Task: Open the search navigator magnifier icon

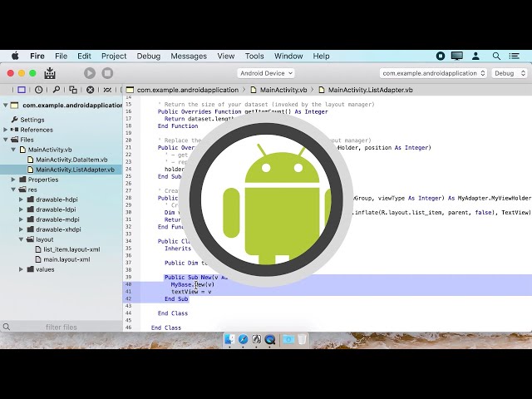Action: pyautogui.click(x=57, y=90)
